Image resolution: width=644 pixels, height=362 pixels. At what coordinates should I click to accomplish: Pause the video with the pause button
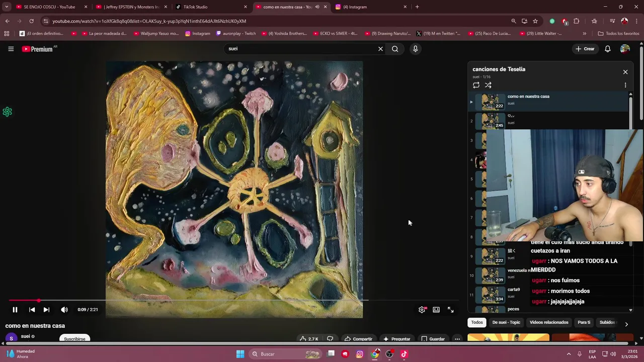click(x=15, y=310)
